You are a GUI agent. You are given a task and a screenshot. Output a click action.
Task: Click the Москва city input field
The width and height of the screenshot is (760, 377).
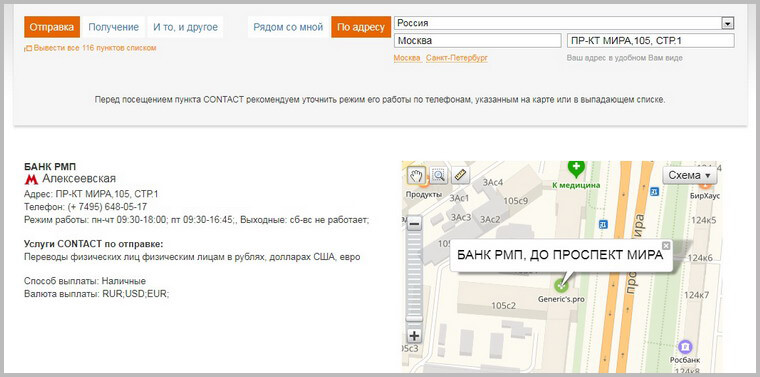478,41
